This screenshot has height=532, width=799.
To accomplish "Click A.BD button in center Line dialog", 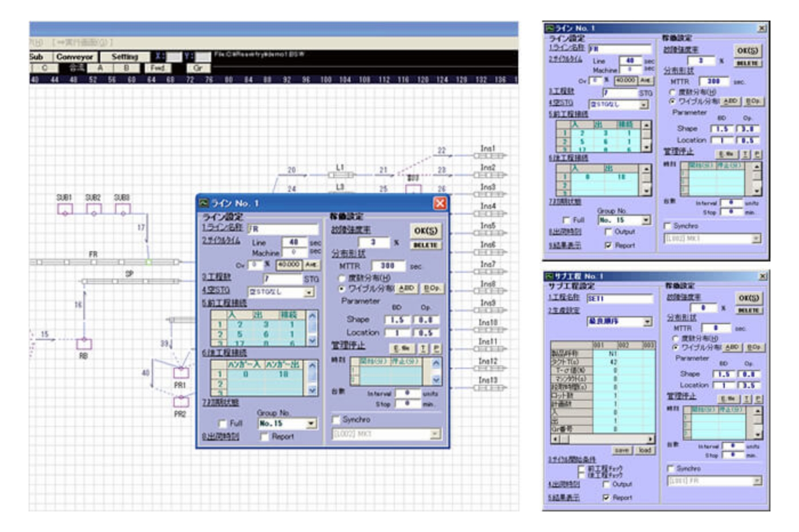I will click(x=406, y=289).
